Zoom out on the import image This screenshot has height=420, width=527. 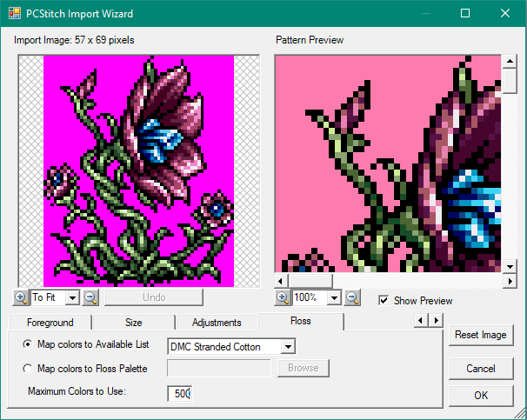point(90,297)
